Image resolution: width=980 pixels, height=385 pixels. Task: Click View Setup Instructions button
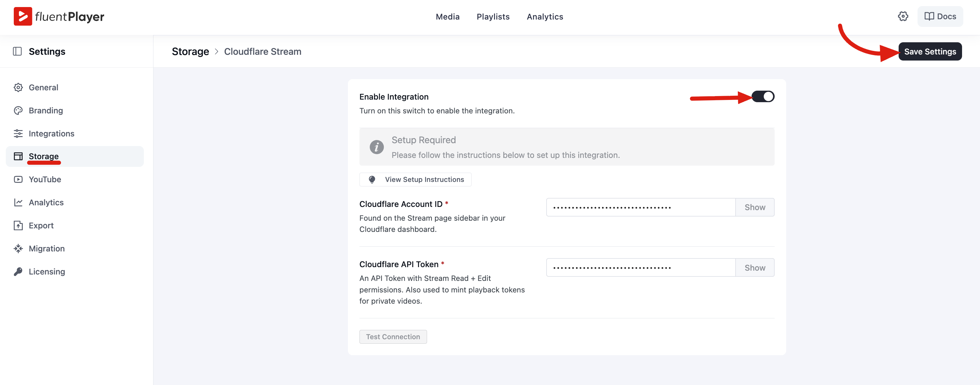coord(415,180)
